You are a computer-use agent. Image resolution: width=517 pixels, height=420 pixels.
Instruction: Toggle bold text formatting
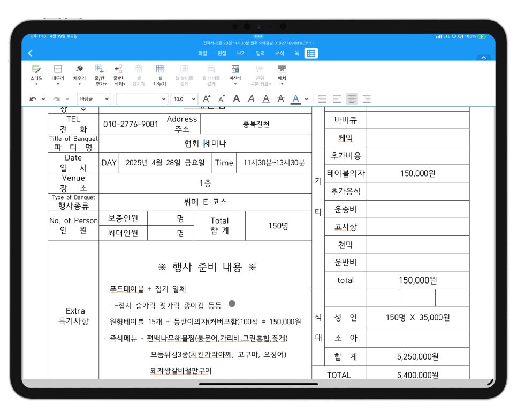click(x=237, y=98)
